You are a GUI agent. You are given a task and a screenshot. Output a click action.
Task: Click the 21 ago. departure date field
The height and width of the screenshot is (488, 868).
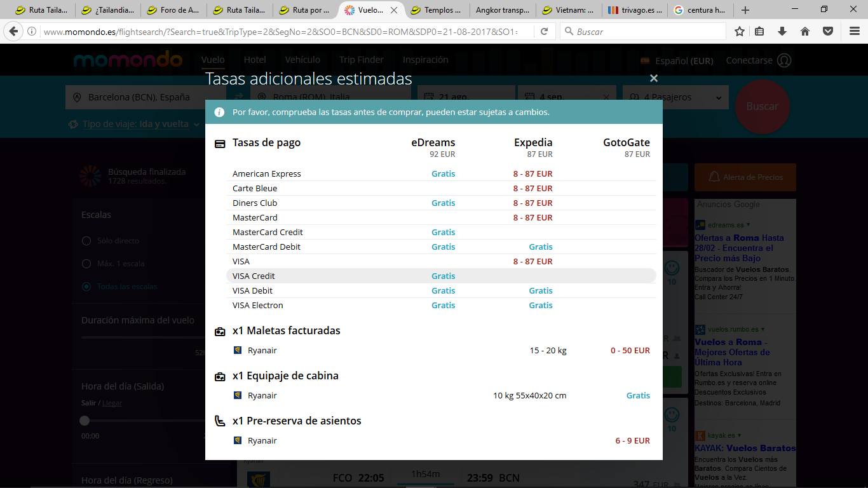466,97
